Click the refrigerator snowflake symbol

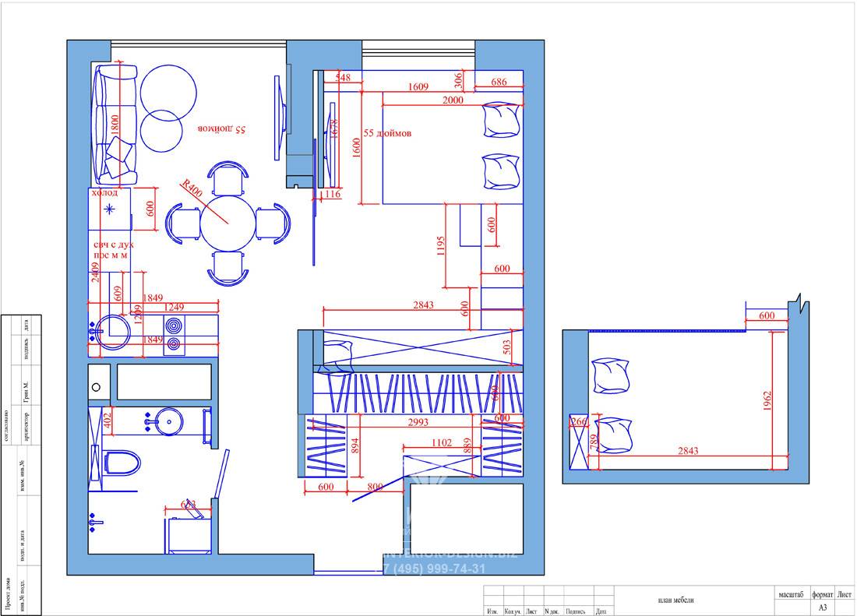(111, 209)
